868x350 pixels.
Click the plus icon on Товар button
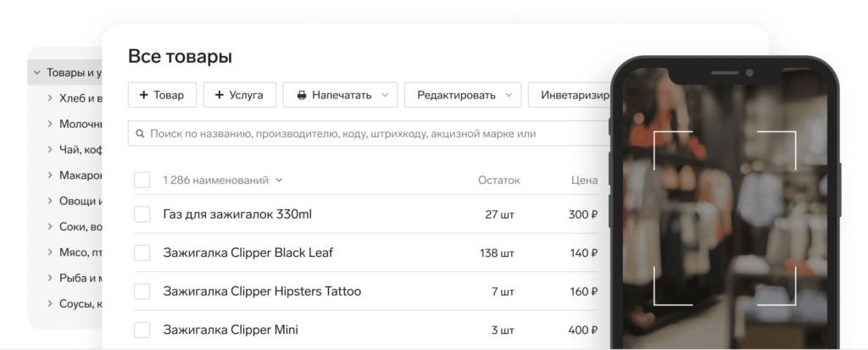pos(144,95)
